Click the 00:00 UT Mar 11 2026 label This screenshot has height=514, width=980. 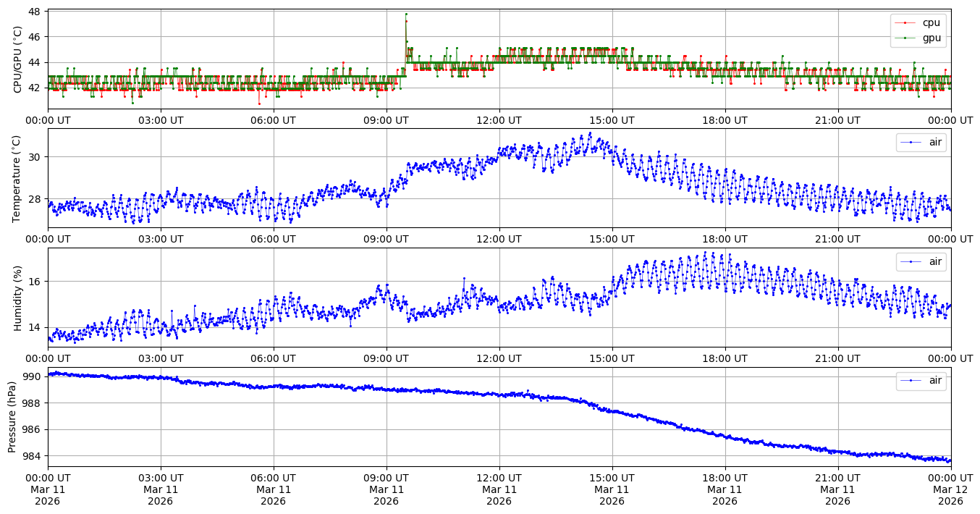point(48,489)
